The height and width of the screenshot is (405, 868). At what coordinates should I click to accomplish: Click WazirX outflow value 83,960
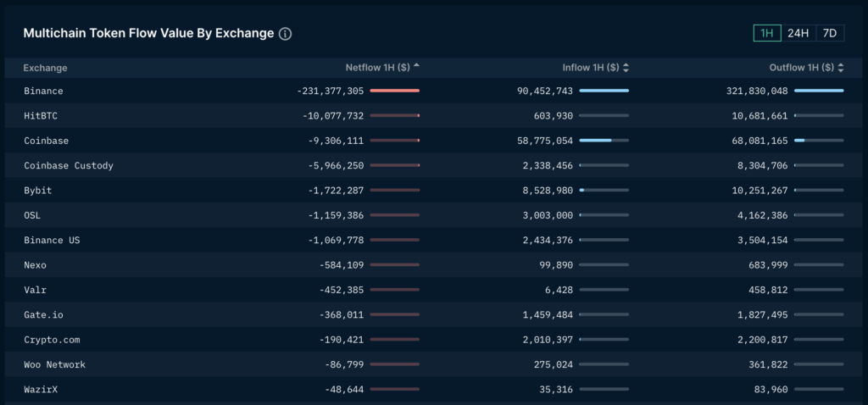click(771, 390)
